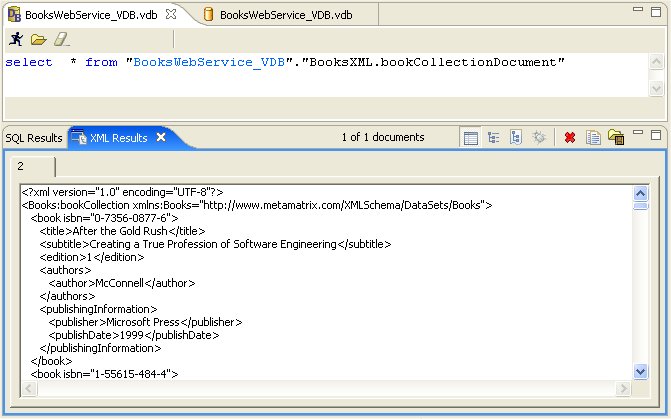Click the XML declaration line with version="1.0"
671x419 pixels.
122,192
